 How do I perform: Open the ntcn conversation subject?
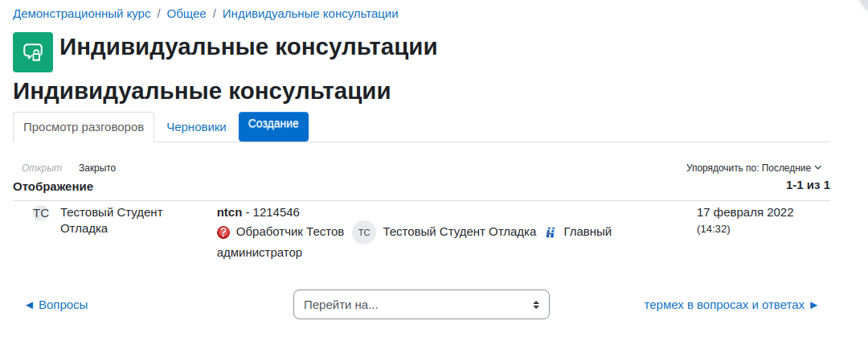click(x=229, y=212)
